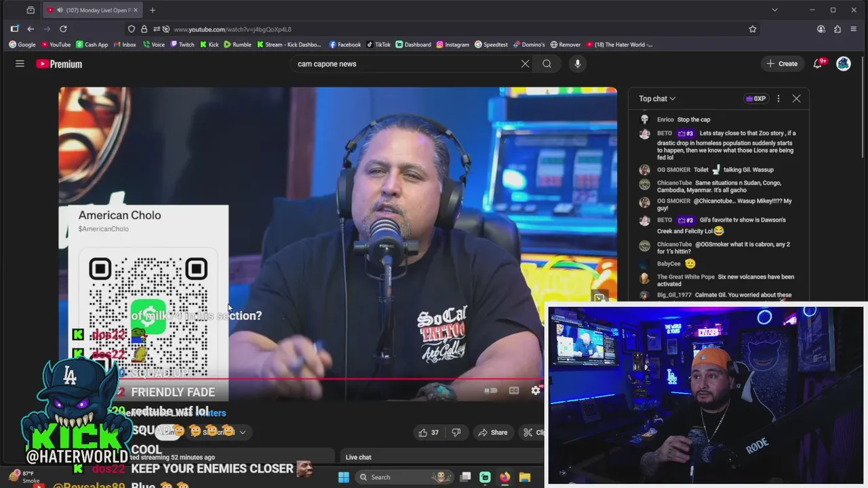Open video settings gear icon

(x=536, y=390)
